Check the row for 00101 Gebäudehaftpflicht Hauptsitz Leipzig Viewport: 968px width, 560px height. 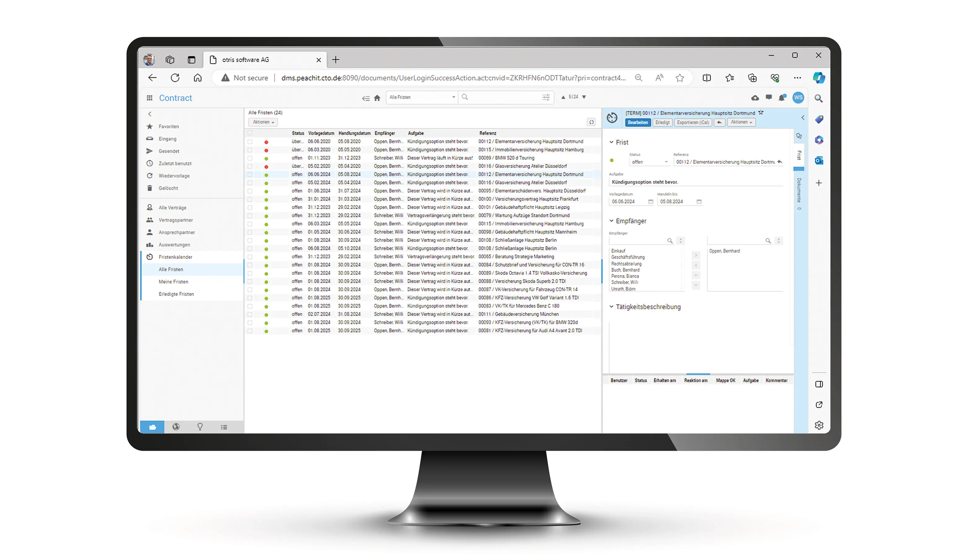coord(250,208)
